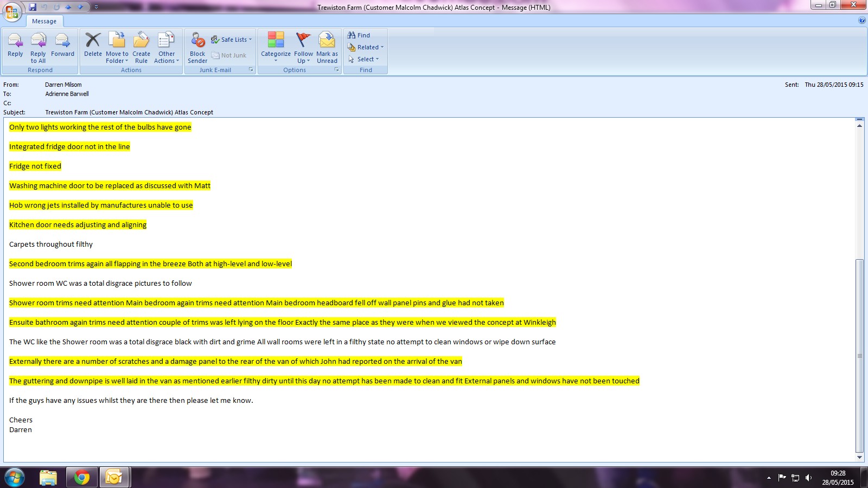This screenshot has width=868, height=488.
Task: Mark the message as Unread
Action: point(327,41)
